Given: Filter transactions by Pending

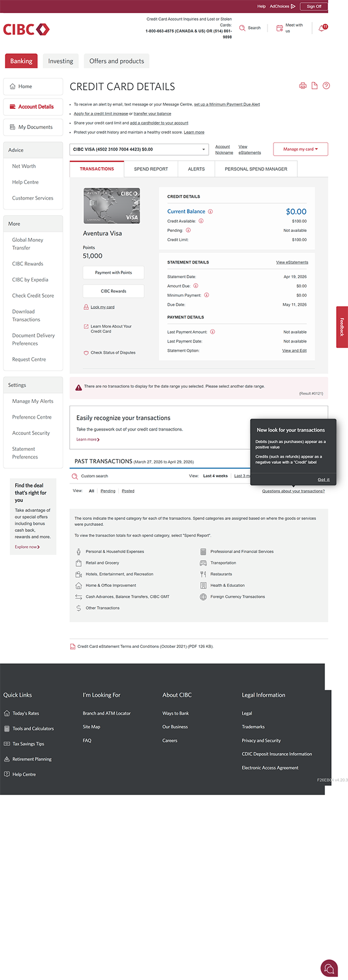Looking at the screenshot, I should 108,491.
